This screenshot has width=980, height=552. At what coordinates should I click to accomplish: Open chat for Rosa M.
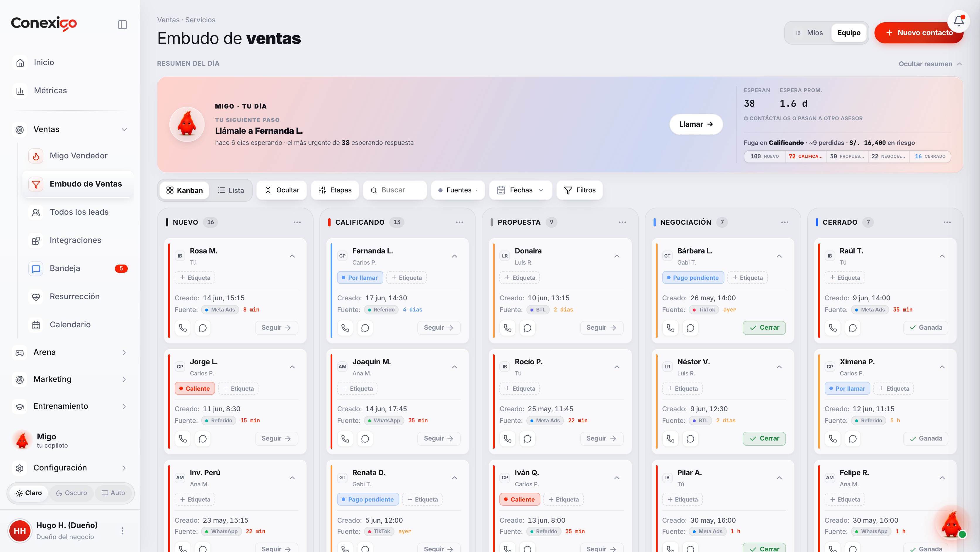click(x=203, y=328)
